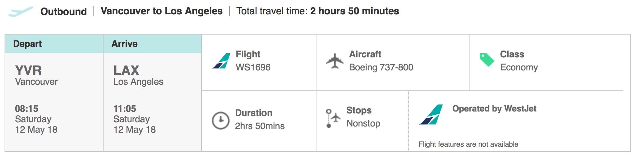Click the duration clock icon
Screen dimensions: 644x163
[221, 121]
